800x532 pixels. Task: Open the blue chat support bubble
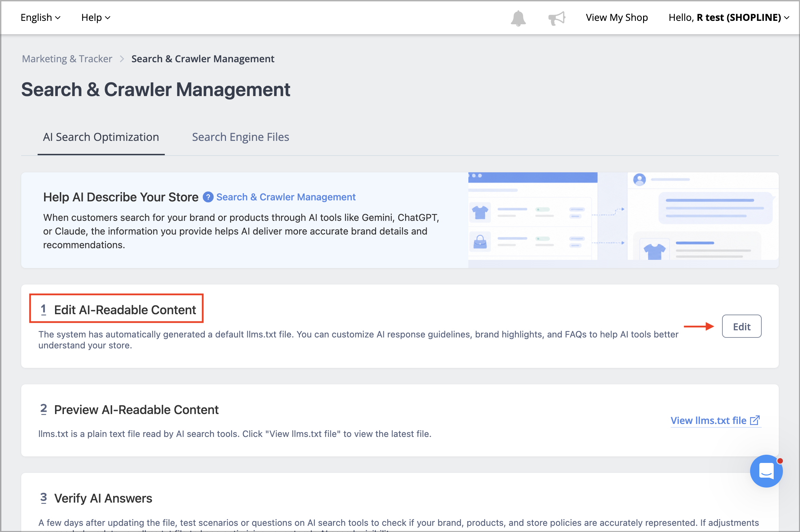(x=766, y=471)
